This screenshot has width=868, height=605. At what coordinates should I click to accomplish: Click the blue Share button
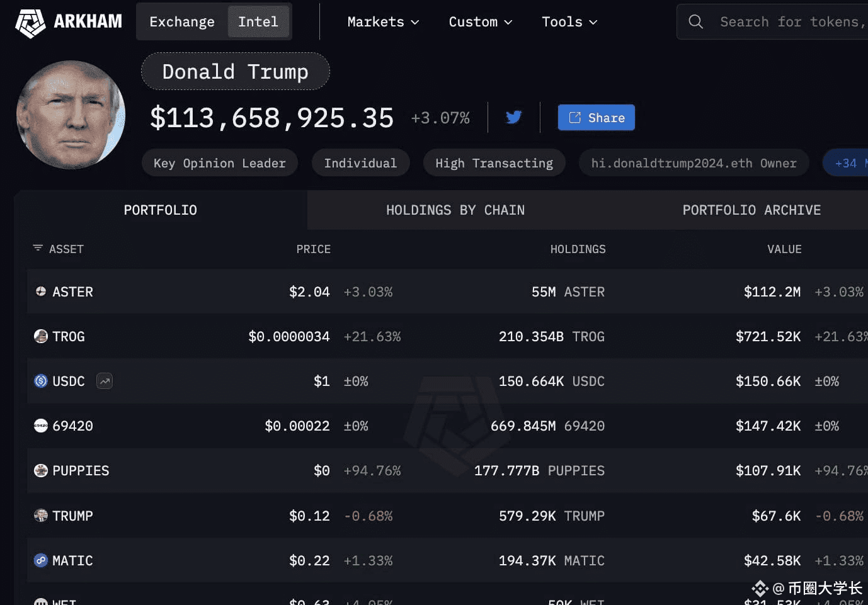[597, 118]
